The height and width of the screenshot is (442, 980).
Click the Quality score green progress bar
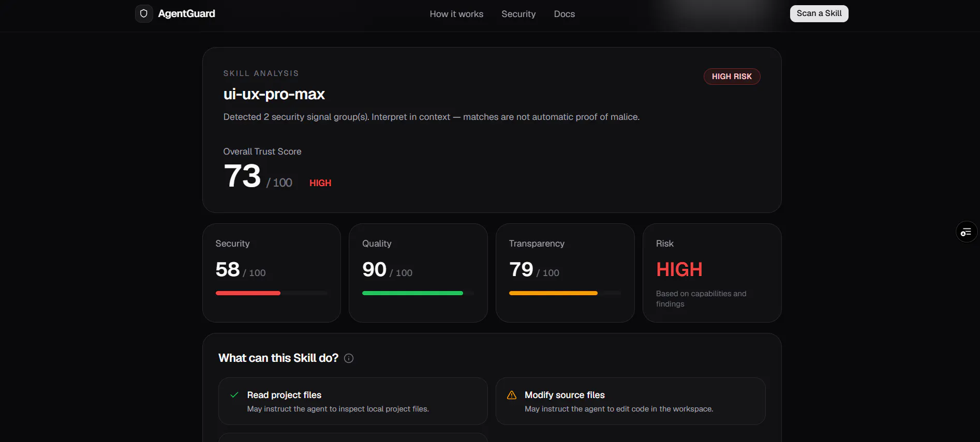(412, 293)
